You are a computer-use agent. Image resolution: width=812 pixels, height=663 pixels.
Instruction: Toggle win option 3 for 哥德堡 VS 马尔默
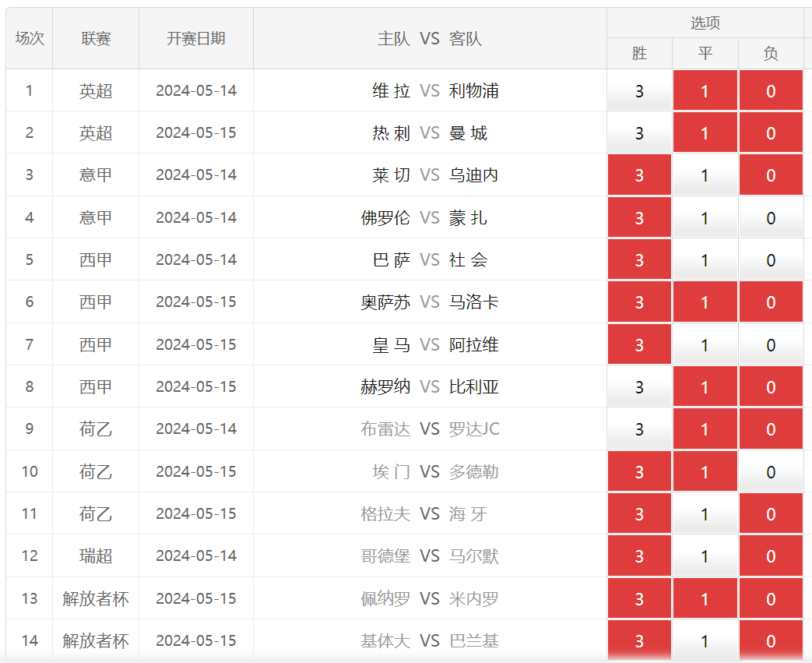[x=639, y=555]
